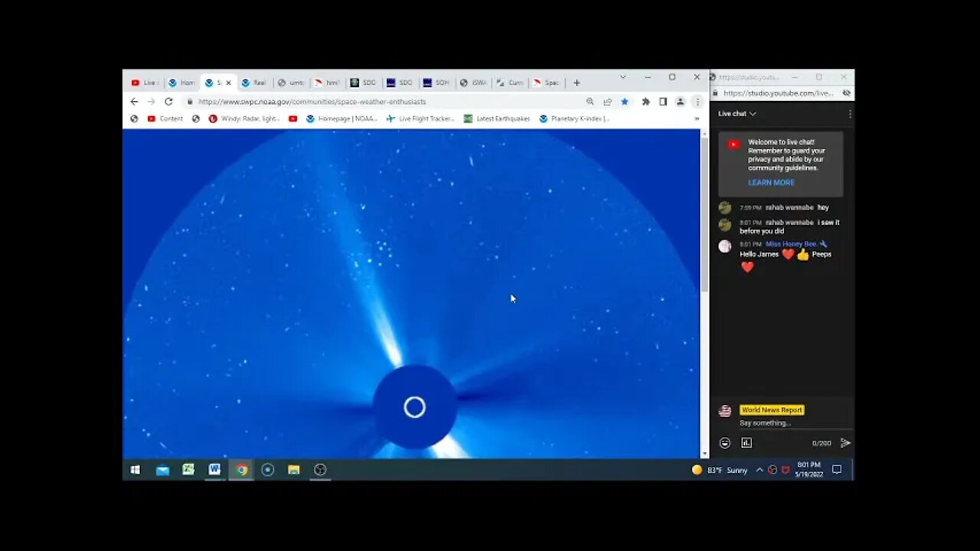Click the scroll down arrow of page scrollbar
Image resolution: width=980 pixels, height=551 pixels.
pos(704,454)
